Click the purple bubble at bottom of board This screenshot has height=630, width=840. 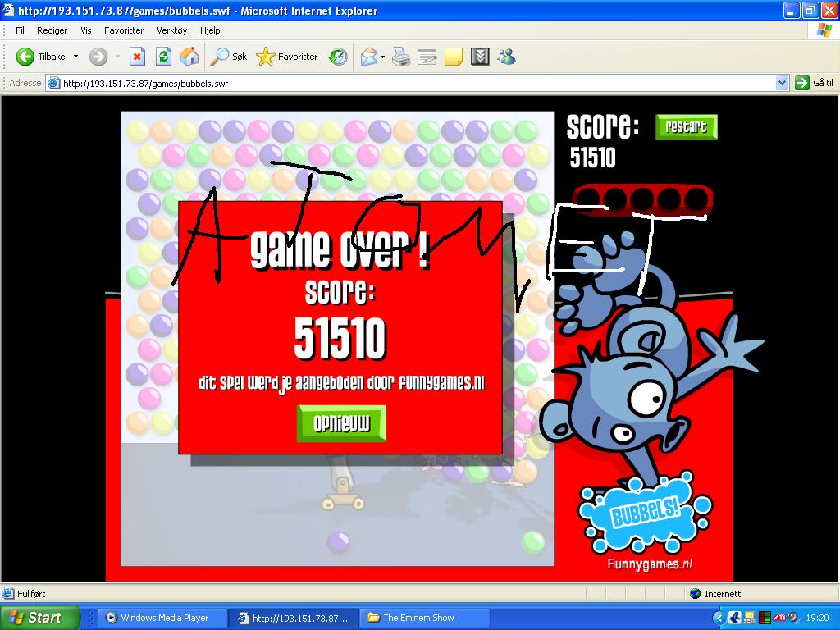click(x=338, y=541)
